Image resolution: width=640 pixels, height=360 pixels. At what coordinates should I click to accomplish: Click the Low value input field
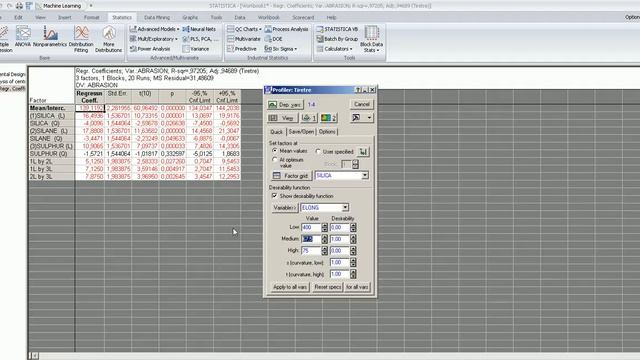pos(311,227)
